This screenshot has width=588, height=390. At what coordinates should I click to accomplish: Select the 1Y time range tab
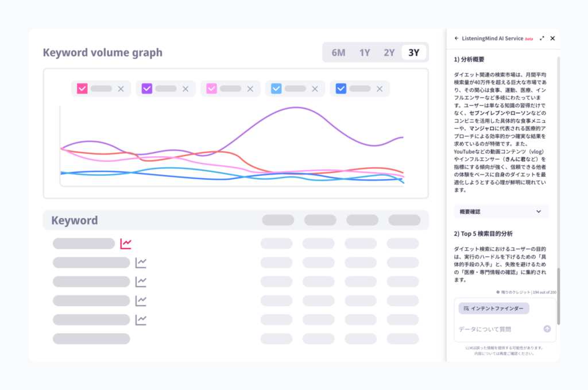[365, 53]
